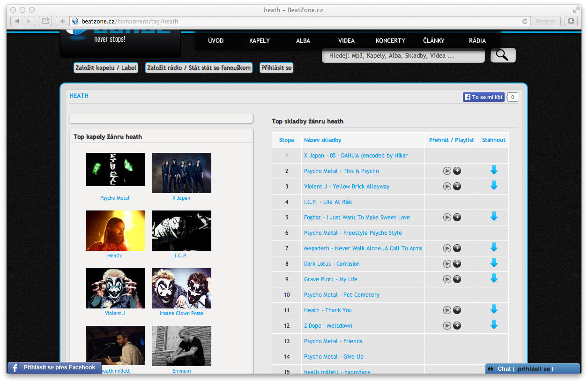Focus the Hledej search field
Screen dimensions: 588x383
coord(403,55)
